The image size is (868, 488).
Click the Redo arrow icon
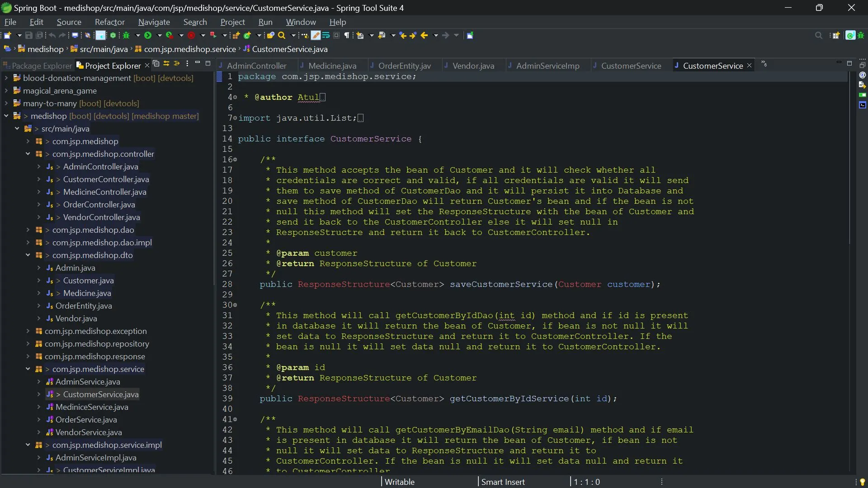pos(62,35)
